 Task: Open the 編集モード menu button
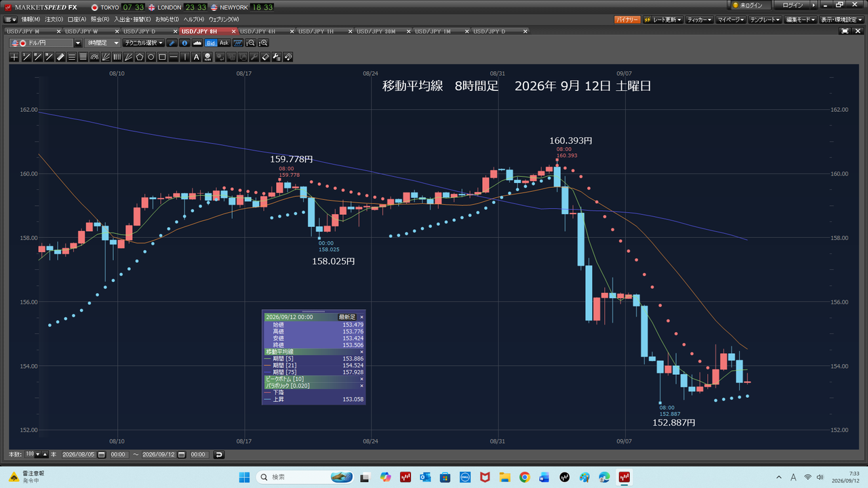tap(801, 20)
